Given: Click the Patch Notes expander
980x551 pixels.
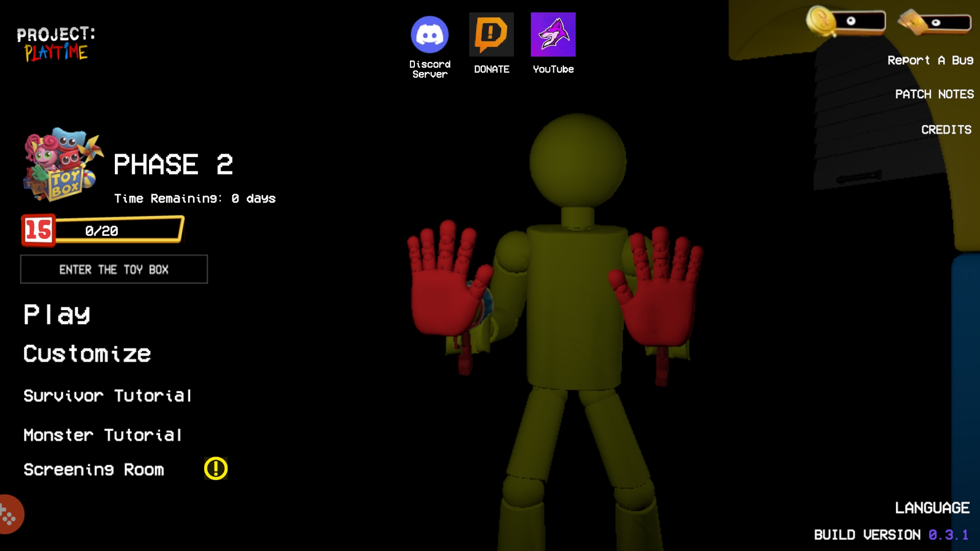Looking at the screenshot, I should [x=935, y=94].
